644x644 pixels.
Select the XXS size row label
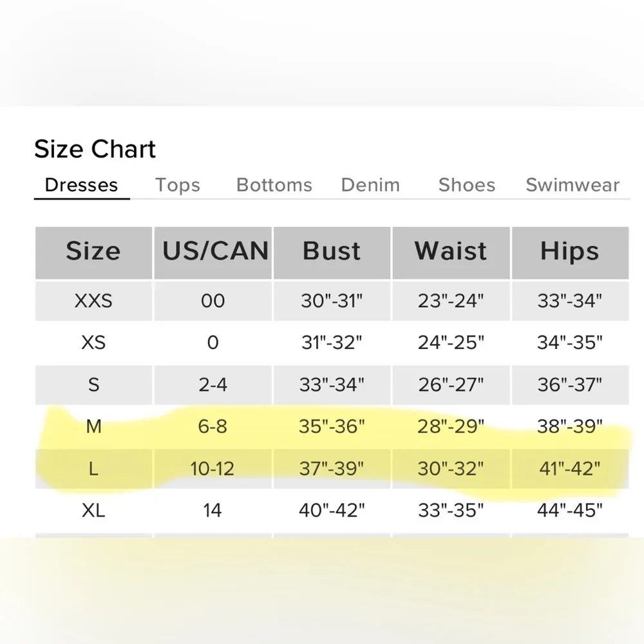pyautogui.click(x=93, y=300)
